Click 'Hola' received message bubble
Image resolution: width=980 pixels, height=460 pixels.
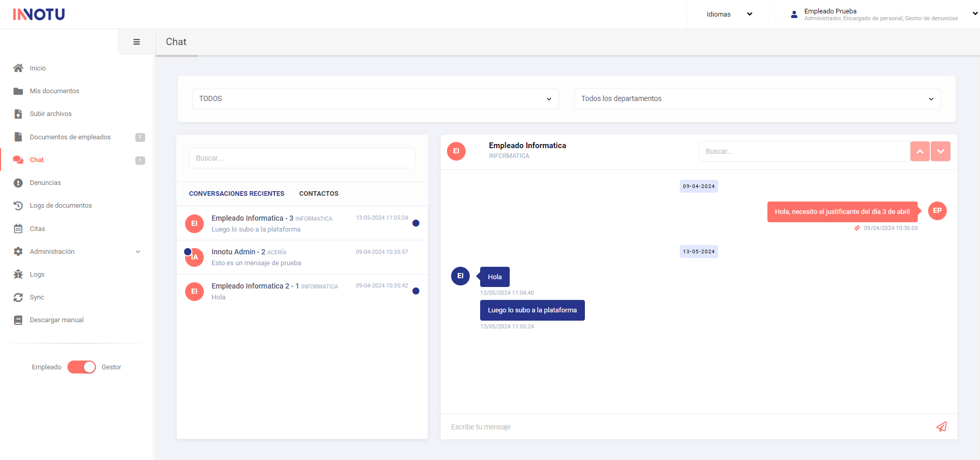pos(495,277)
